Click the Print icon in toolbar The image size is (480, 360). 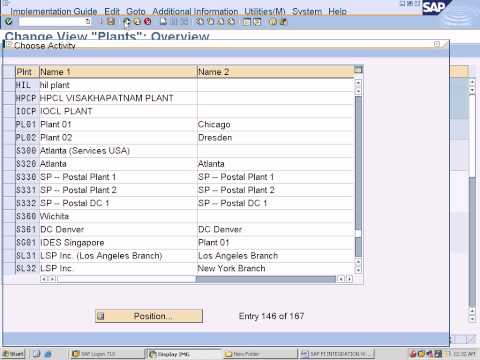(x=163, y=22)
